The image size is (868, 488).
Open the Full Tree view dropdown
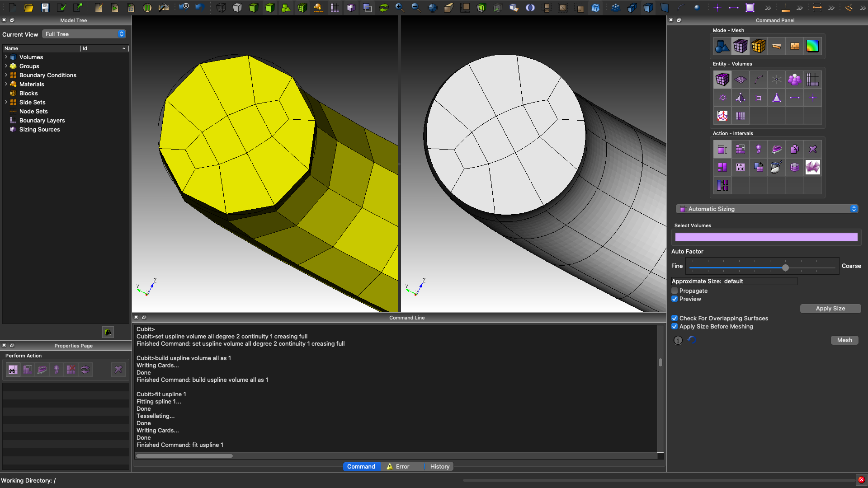[x=84, y=34]
